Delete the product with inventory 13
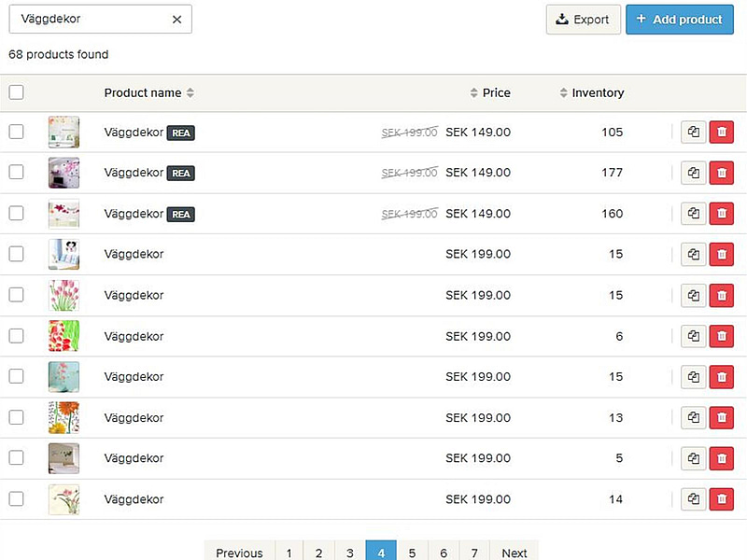Image resolution: width=747 pixels, height=560 pixels. (x=721, y=418)
